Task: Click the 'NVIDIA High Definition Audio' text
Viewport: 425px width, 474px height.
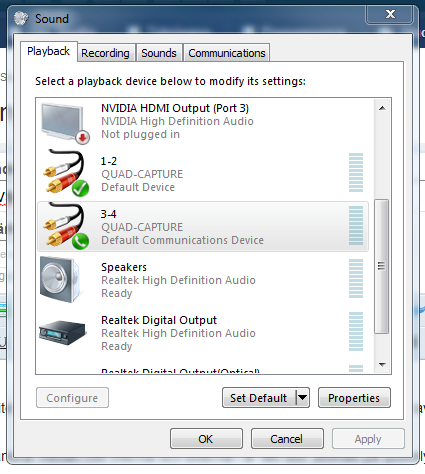Action: [177, 121]
